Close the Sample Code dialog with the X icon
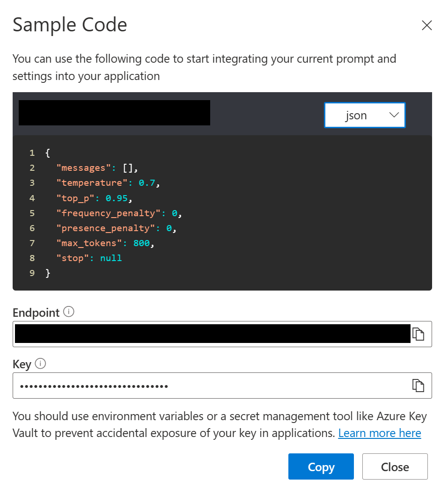 pos(426,25)
